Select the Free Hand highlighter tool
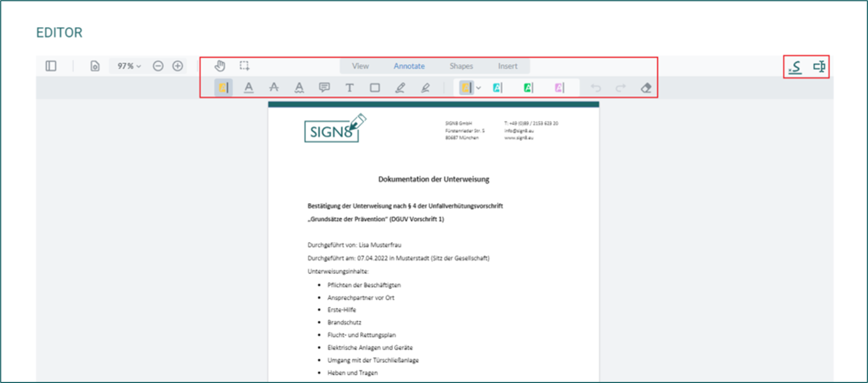Screen dimensions: 868x383 tap(425, 88)
